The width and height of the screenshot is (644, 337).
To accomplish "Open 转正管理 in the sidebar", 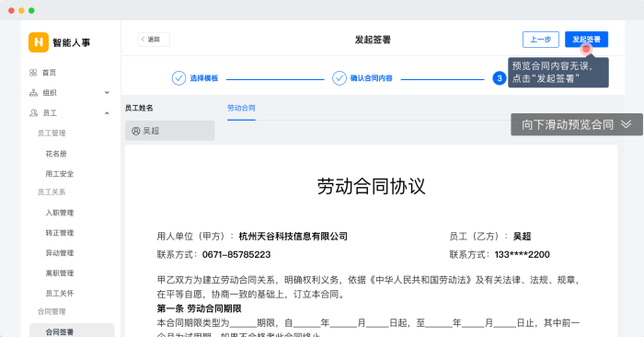I will [60, 233].
